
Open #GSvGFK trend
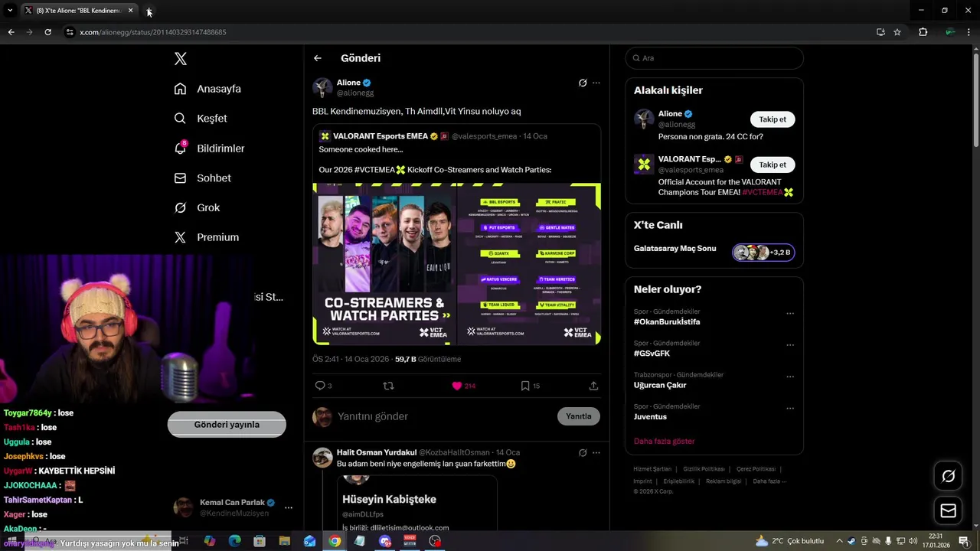(x=652, y=354)
